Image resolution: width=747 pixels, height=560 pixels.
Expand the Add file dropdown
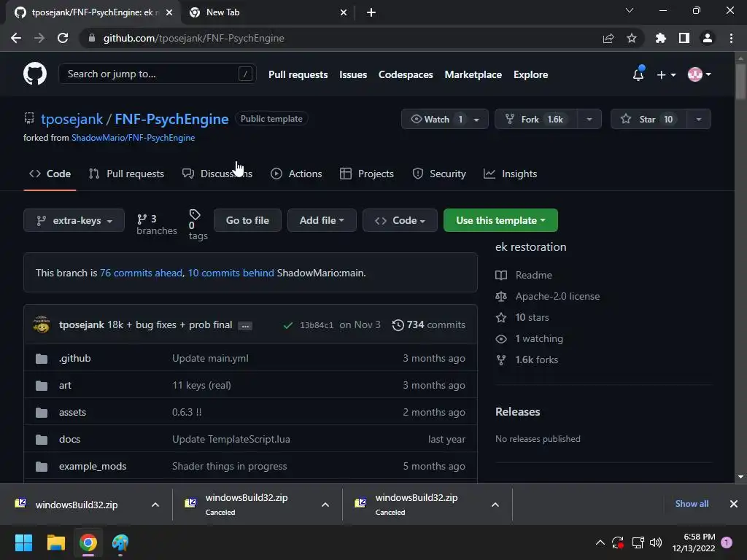coord(322,220)
